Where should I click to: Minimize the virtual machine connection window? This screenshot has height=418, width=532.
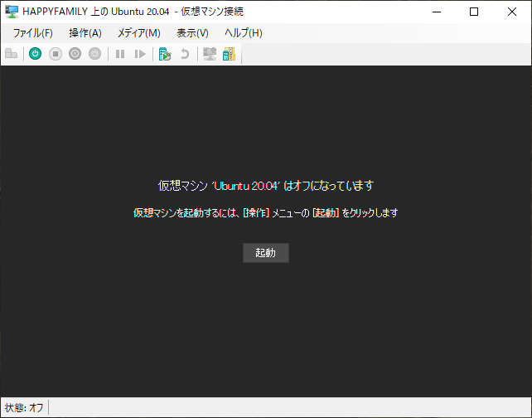coord(437,12)
